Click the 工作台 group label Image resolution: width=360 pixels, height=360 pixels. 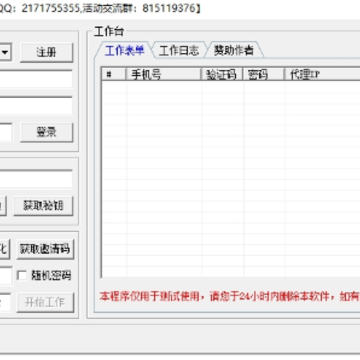[109, 32]
